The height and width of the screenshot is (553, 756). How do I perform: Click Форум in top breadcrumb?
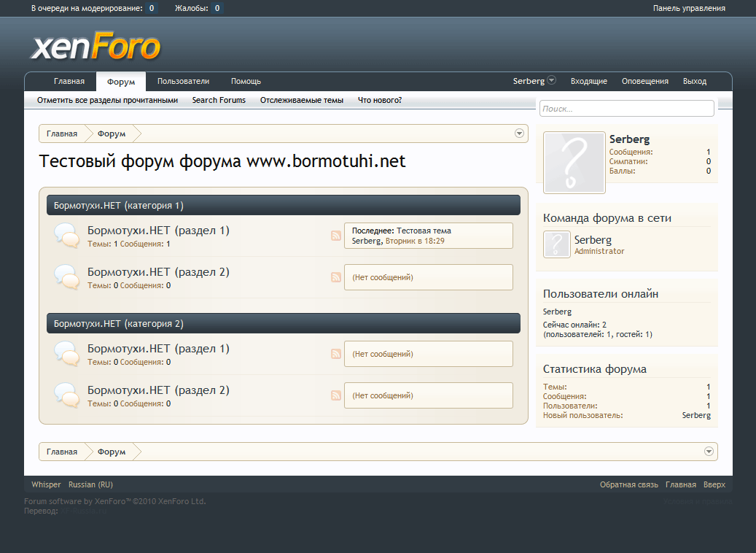tap(112, 134)
